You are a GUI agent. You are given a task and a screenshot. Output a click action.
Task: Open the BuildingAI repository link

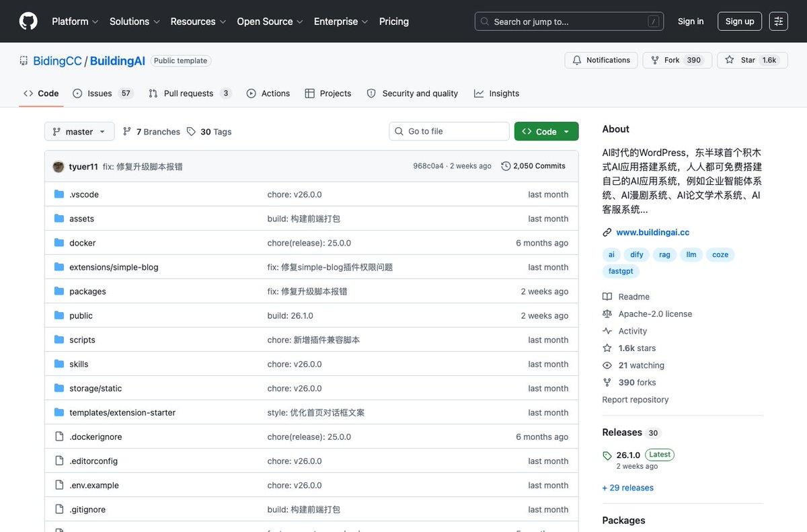click(x=118, y=61)
